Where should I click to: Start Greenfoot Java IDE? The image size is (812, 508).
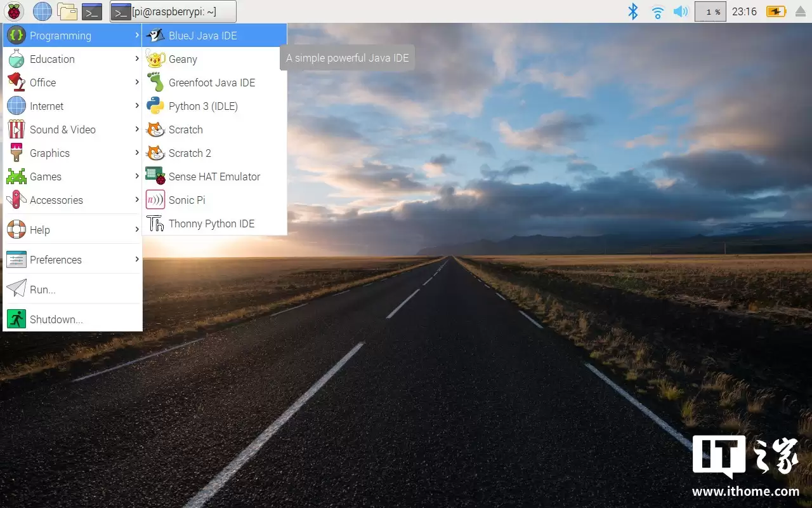(211, 83)
